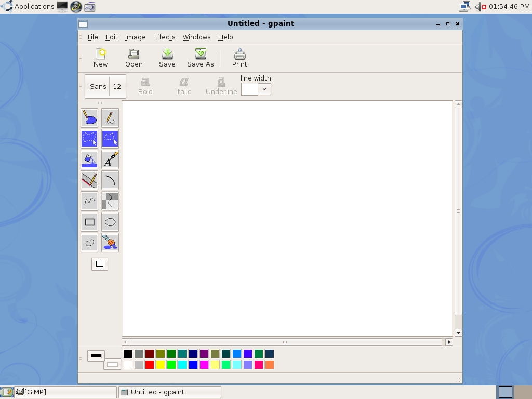
Task: Open the Applications menu in panel
Action: 29,7
